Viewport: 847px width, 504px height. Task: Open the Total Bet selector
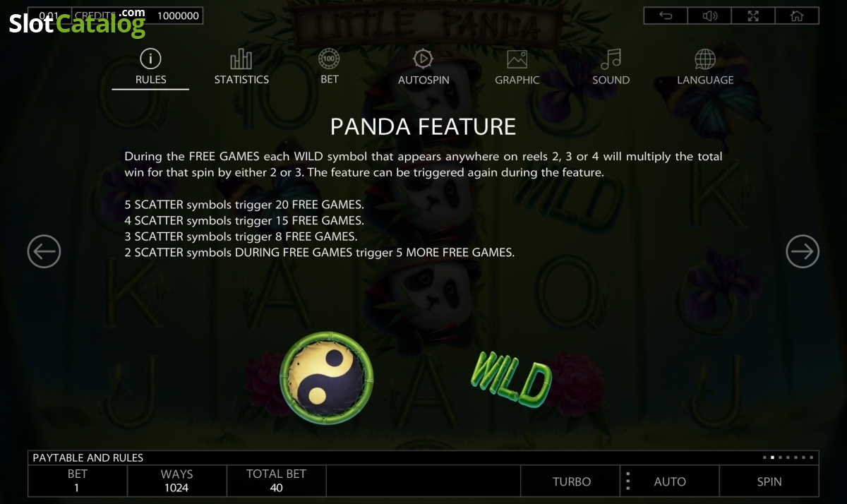pyautogui.click(x=276, y=481)
